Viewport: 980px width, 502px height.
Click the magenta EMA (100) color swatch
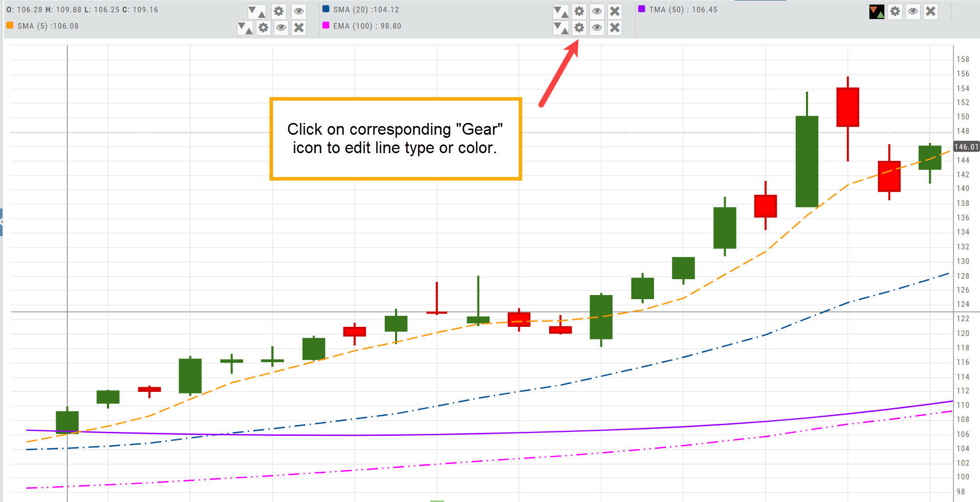click(x=325, y=25)
